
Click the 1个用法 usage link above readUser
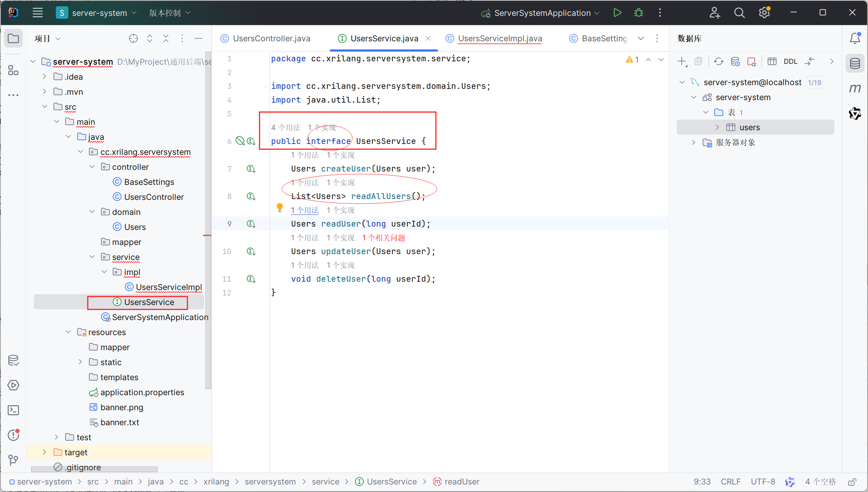(x=305, y=210)
